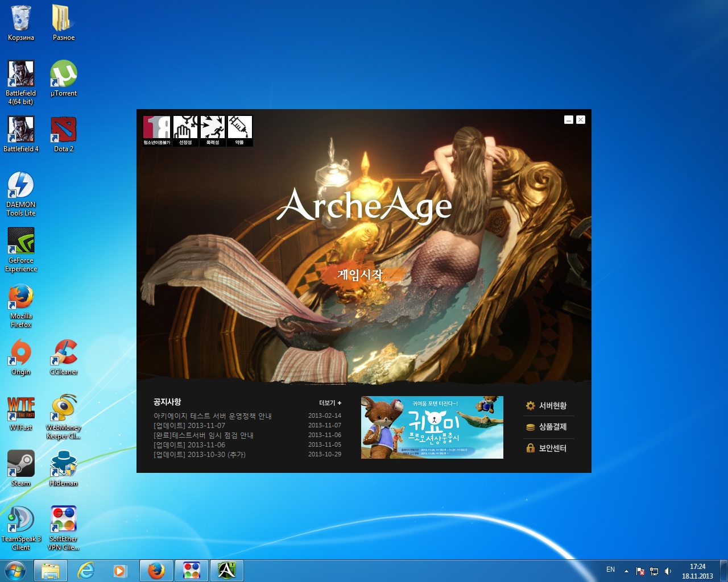
Task: Click the lock icon beside 보안센터
Action: [531, 448]
